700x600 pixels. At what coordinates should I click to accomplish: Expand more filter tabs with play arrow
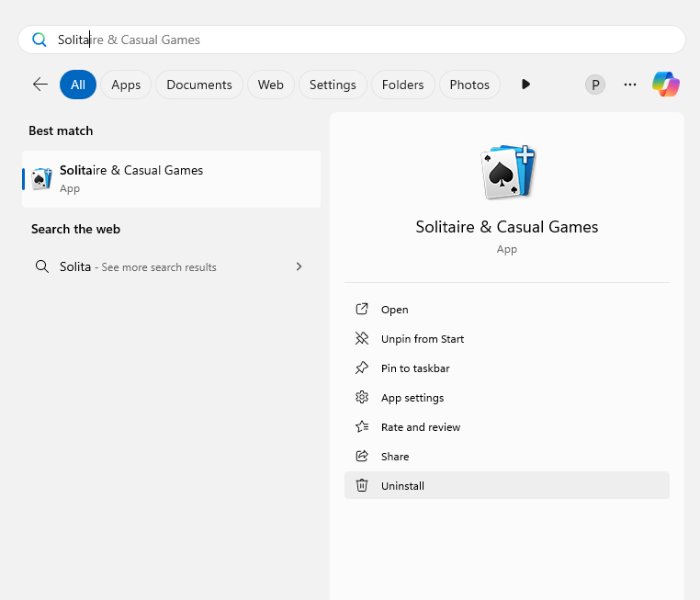pos(525,85)
